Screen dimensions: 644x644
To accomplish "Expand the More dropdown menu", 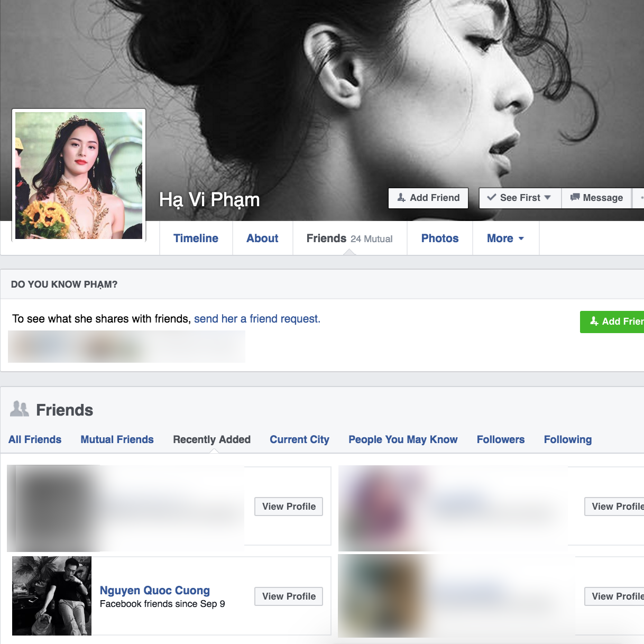I will (x=505, y=238).
